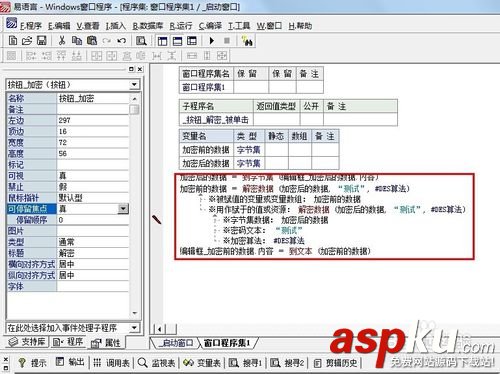The height and width of the screenshot is (374, 500).
Task: Open the T.工具 menu
Action: click(239, 26)
